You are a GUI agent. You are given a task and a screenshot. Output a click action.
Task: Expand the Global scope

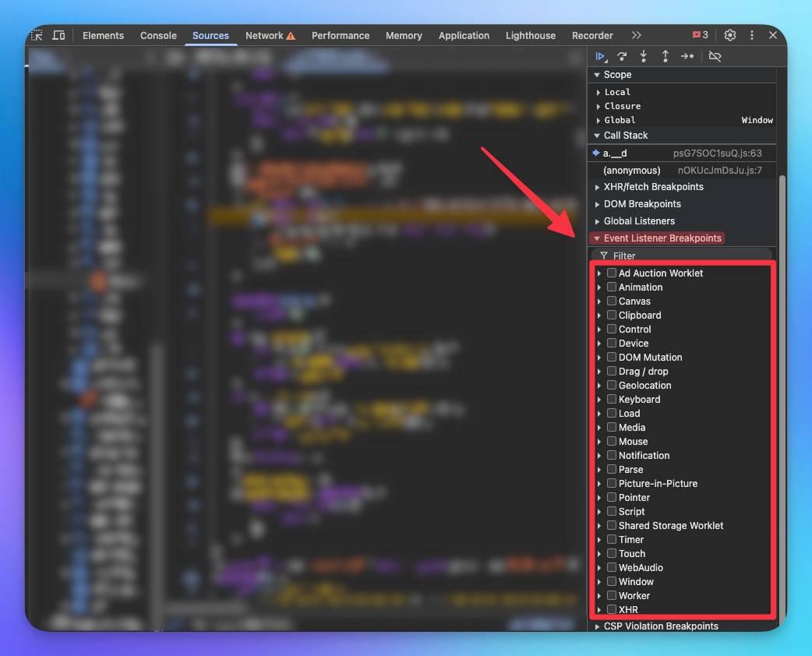point(598,120)
